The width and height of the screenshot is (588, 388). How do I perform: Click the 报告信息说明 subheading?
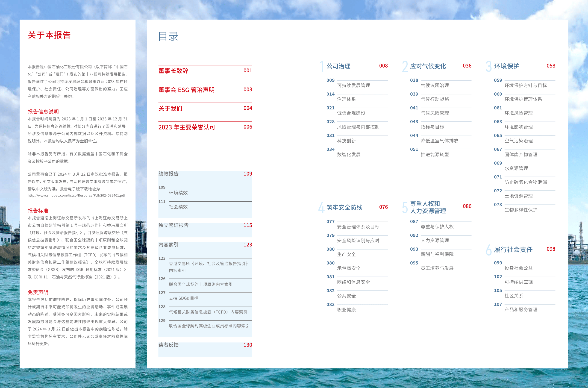43,112
